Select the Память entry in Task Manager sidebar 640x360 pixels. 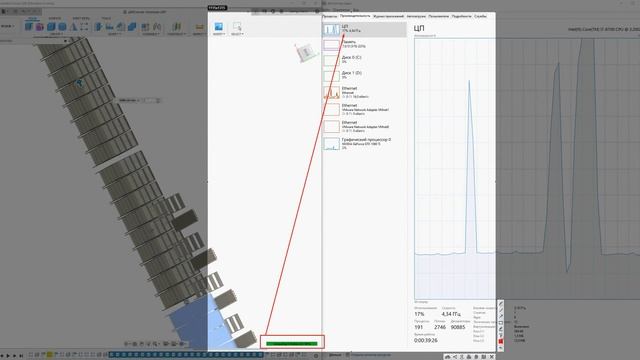click(364, 44)
